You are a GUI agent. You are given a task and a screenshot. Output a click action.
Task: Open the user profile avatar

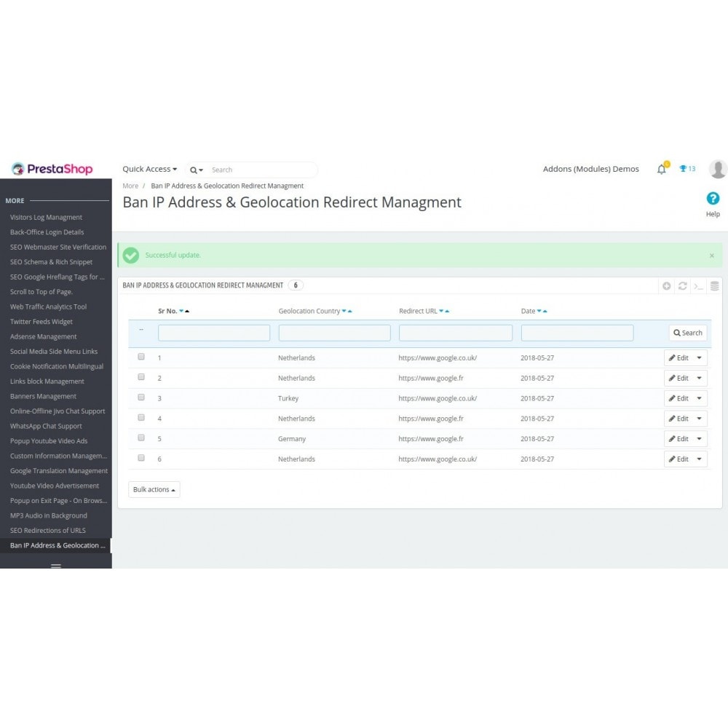point(718,169)
